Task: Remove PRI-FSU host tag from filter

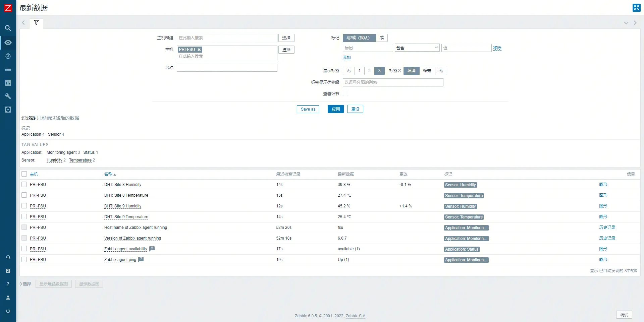Action: coord(199,50)
